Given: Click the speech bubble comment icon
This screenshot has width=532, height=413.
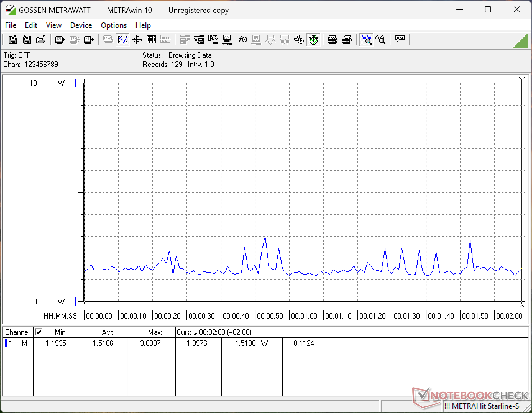Looking at the screenshot, I should [x=400, y=39].
